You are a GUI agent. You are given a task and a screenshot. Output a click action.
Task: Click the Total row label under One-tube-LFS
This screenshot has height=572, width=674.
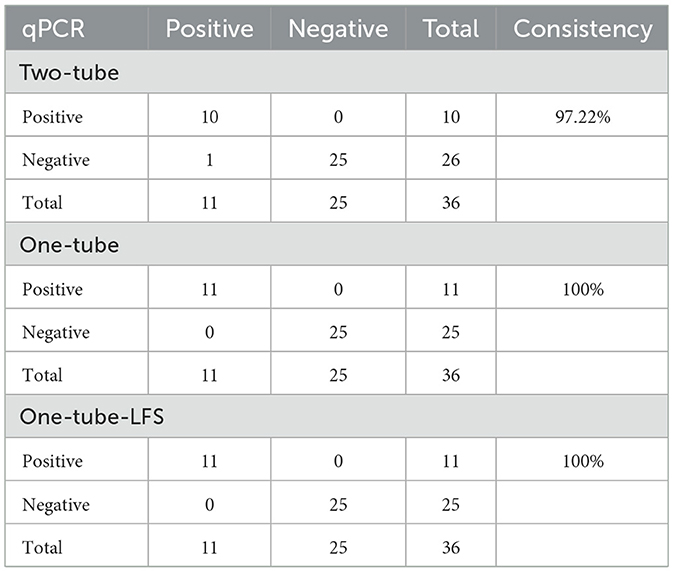41,548
